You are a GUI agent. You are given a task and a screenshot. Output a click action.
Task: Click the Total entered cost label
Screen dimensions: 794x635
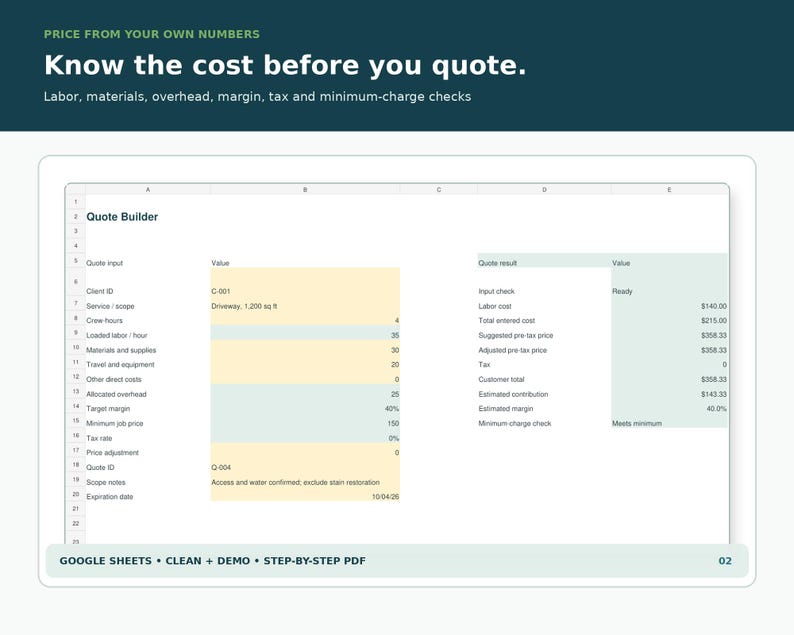(507, 321)
